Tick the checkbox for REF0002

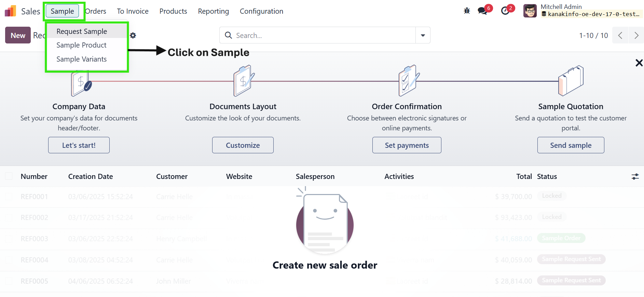click(x=9, y=218)
